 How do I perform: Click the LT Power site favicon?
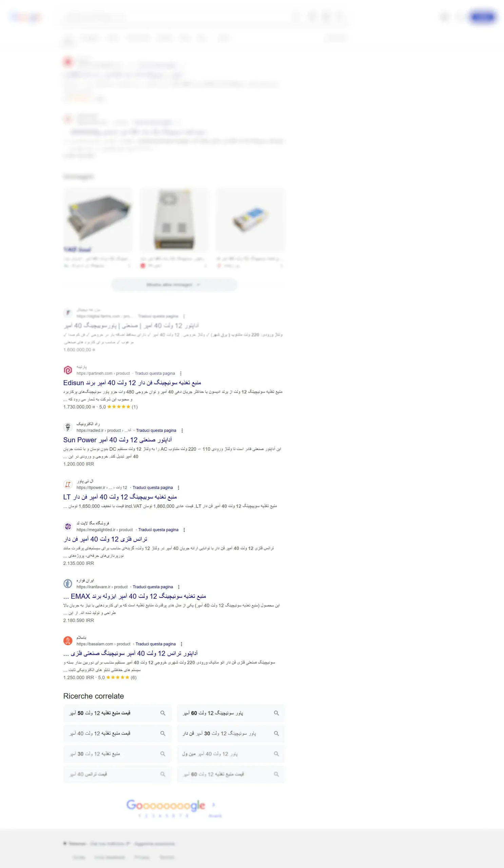tap(68, 484)
